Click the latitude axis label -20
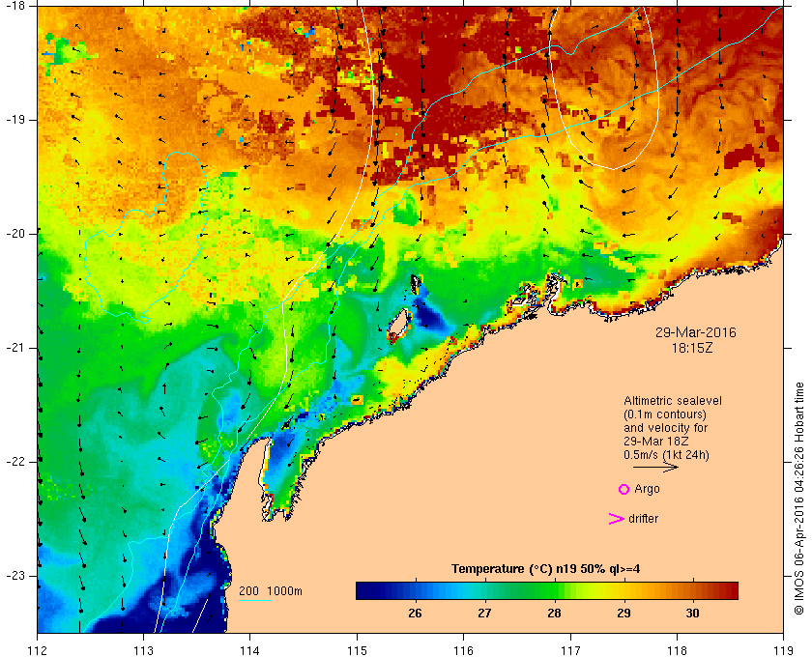Viewport: 812px width, 657px height. pos(15,234)
